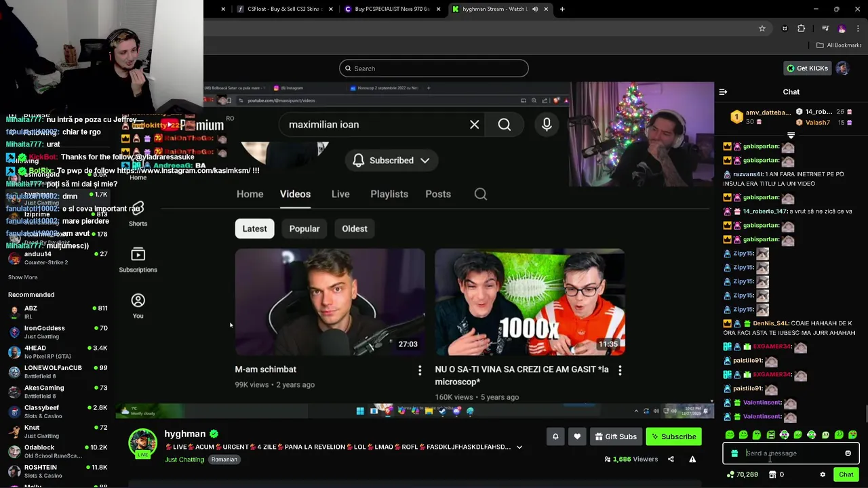Open Chrome profile avatar
This screenshot has width=868, height=488.
click(842, 28)
